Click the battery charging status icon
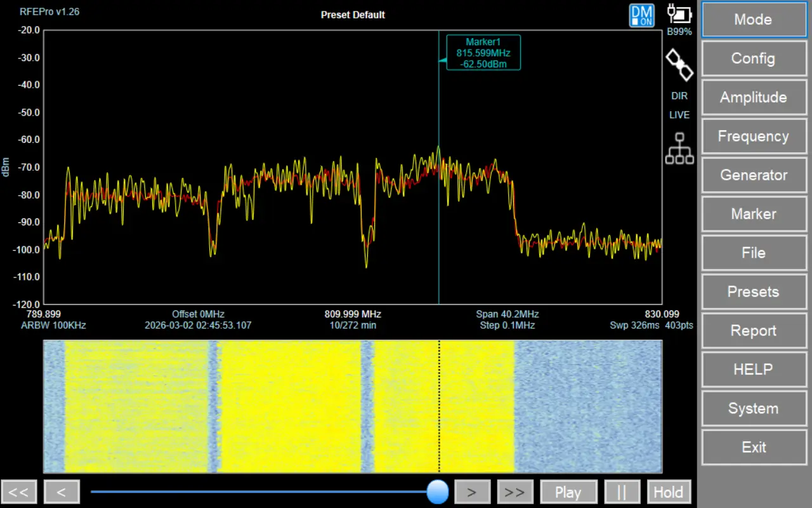This screenshot has height=508, width=812. (x=679, y=14)
